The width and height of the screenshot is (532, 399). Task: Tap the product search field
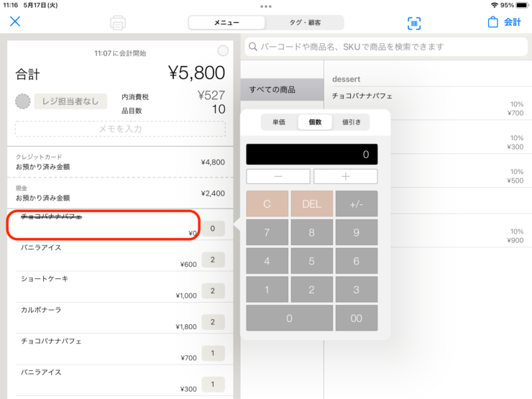[x=386, y=47]
